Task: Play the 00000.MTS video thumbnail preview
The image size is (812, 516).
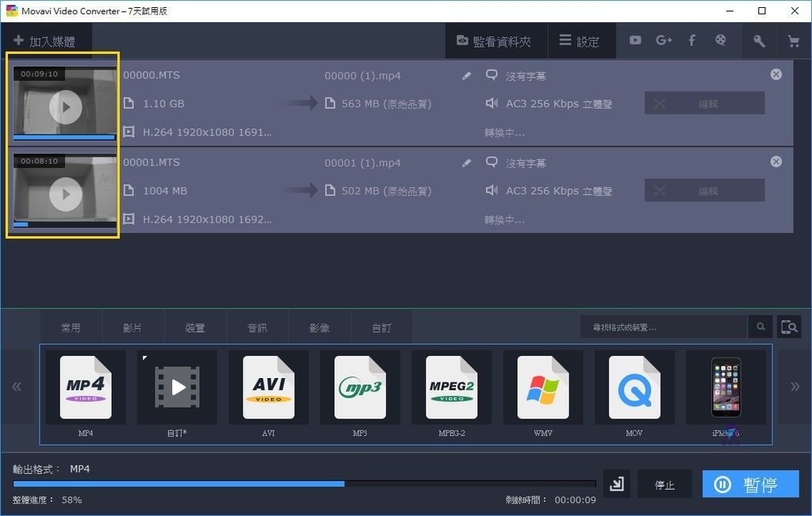Action: click(65, 107)
